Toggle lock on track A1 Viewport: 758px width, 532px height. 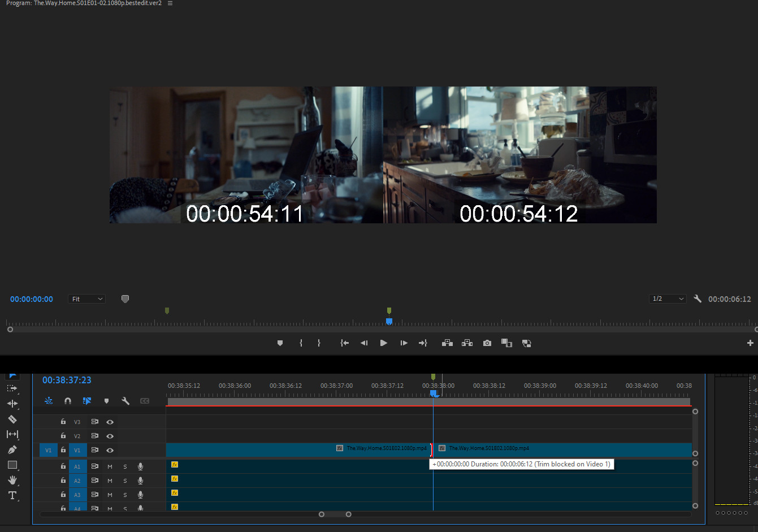point(63,466)
